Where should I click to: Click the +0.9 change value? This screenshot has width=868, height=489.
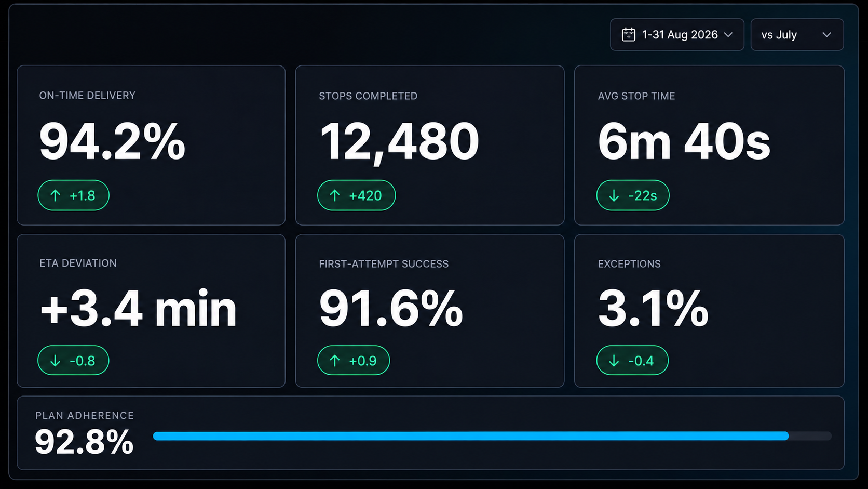pos(363,361)
